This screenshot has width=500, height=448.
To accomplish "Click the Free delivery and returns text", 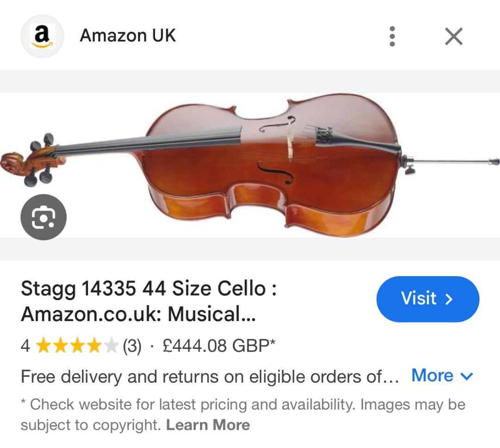I will [x=209, y=377].
